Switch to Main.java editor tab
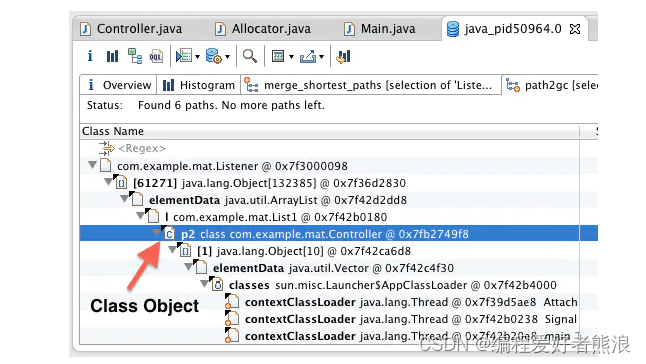 (380, 29)
